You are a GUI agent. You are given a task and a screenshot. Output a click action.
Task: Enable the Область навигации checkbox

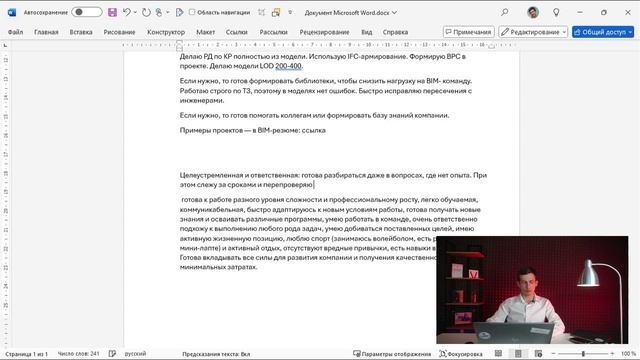tap(192, 12)
